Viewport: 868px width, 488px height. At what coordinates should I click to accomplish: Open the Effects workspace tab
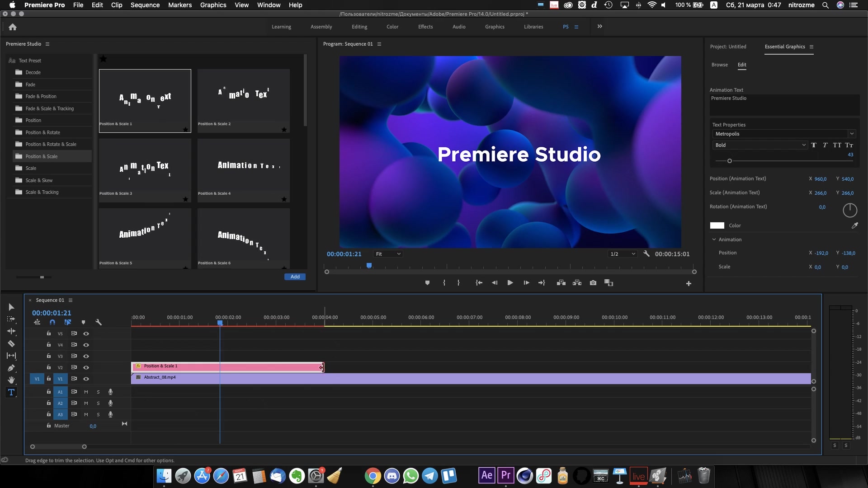(x=425, y=26)
